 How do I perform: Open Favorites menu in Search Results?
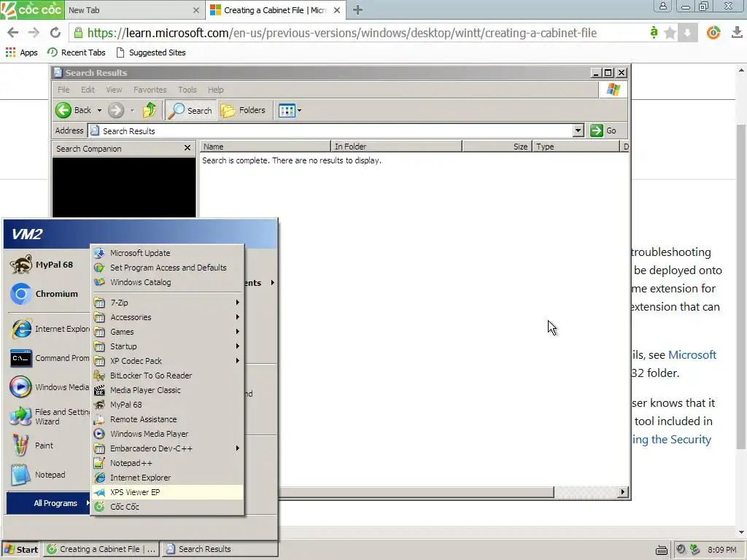pyautogui.click(x=150, y=90)
